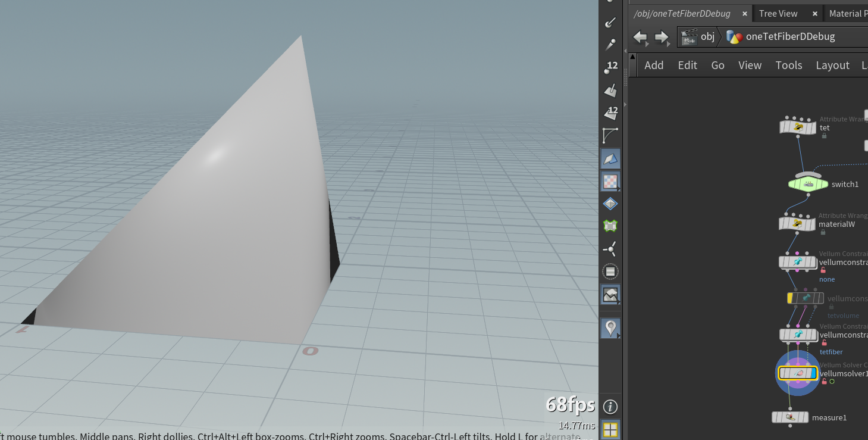The height and width of the screenshot is (440, 868).
Task: Click the blue 'none' group label
Action: click(827, 279)
